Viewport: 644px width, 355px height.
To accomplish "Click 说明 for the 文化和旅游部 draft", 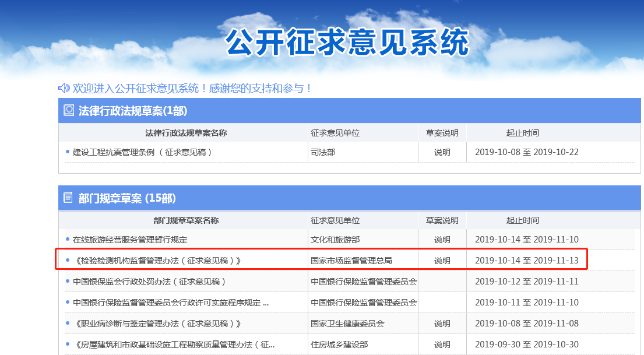I will point(442,240).
